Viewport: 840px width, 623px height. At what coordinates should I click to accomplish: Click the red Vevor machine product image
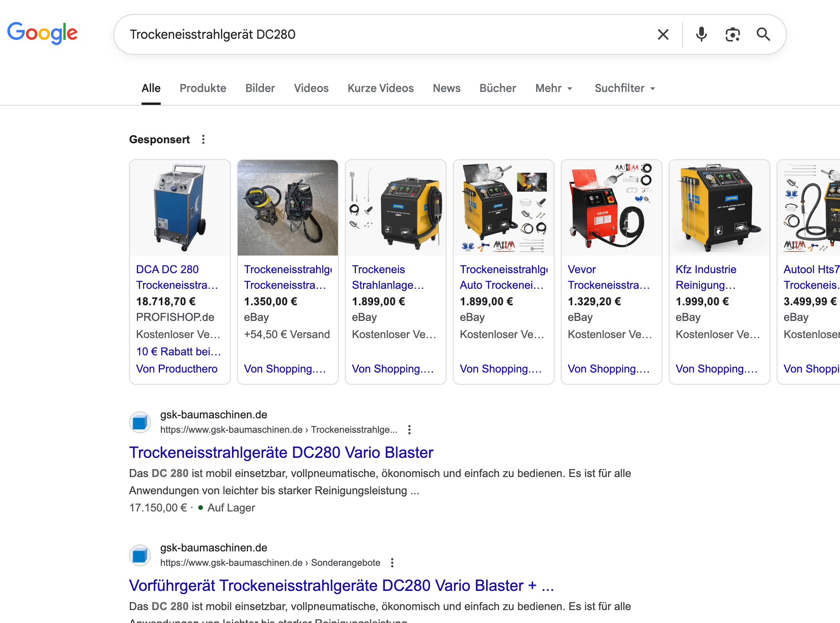click(x=611, y=207)
